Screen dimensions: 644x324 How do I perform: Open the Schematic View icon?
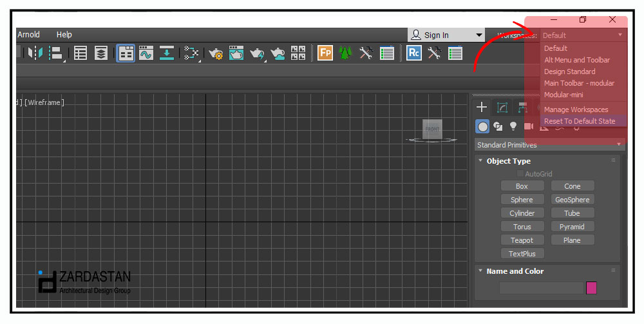pos(191,53)
